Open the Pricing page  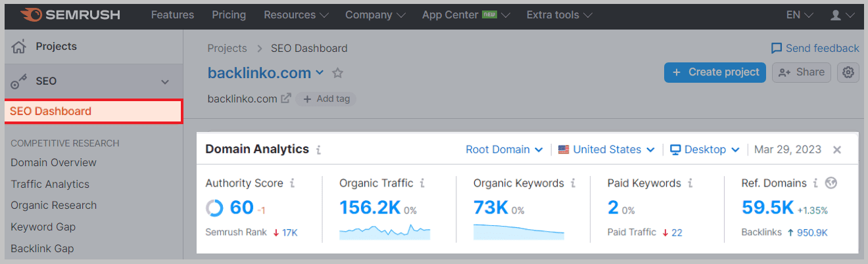pos(229,14)
